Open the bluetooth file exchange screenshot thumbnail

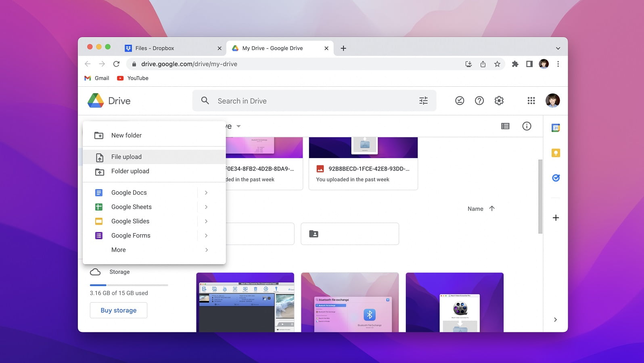350,302
